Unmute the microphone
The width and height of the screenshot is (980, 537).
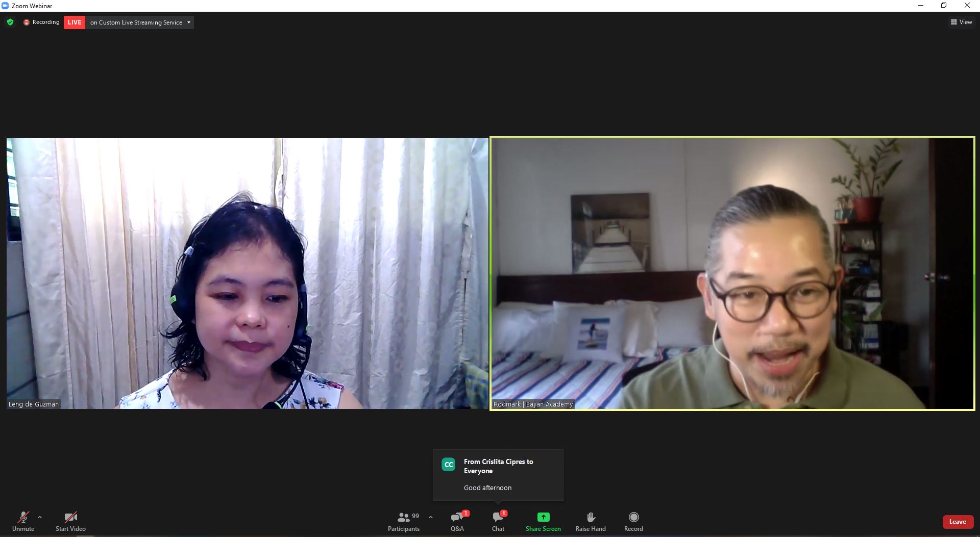23,521
